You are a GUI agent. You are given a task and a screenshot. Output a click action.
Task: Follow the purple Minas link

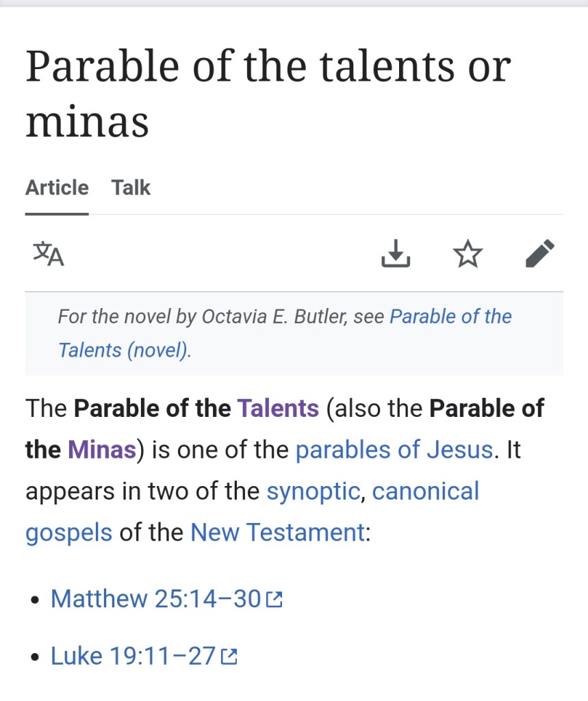101,450
